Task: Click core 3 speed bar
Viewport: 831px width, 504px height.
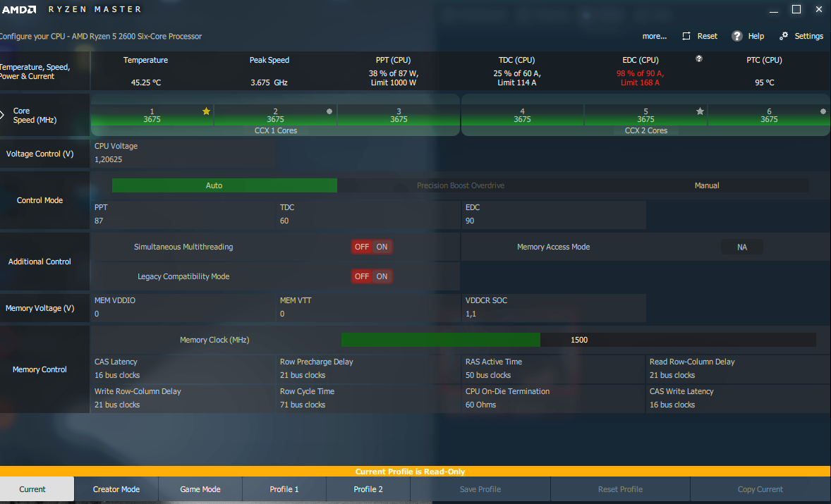Action: (x=399, y=116)
